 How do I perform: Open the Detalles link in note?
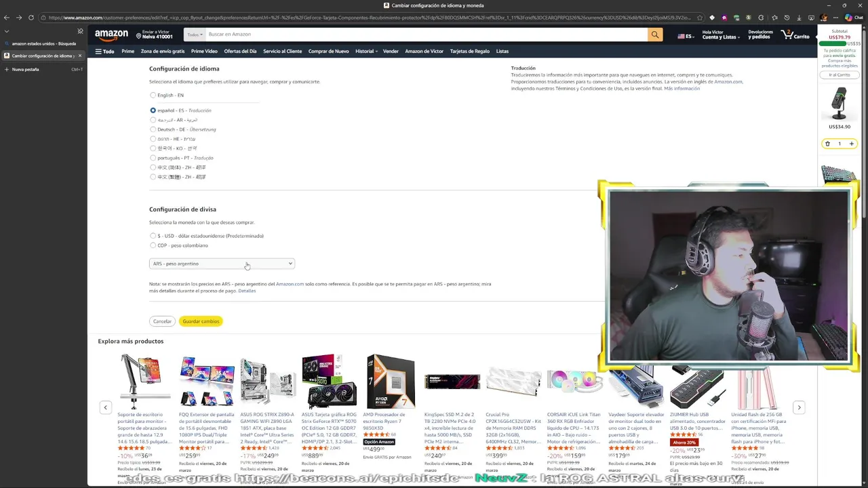click(247, 291)
